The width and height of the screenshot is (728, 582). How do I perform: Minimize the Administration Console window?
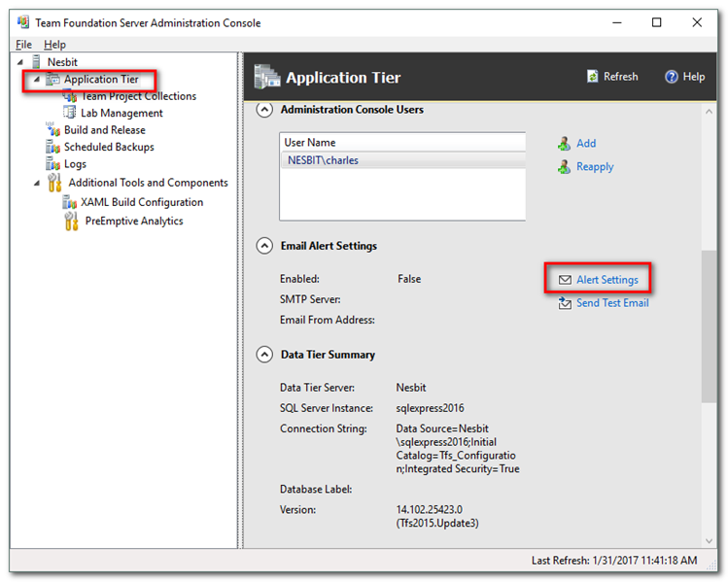(616, 22)
